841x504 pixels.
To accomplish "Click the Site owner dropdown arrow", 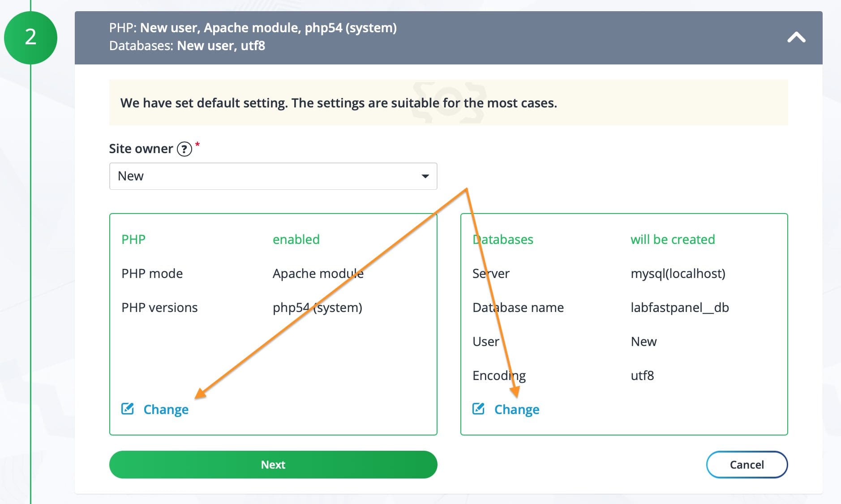I will 425,176.
